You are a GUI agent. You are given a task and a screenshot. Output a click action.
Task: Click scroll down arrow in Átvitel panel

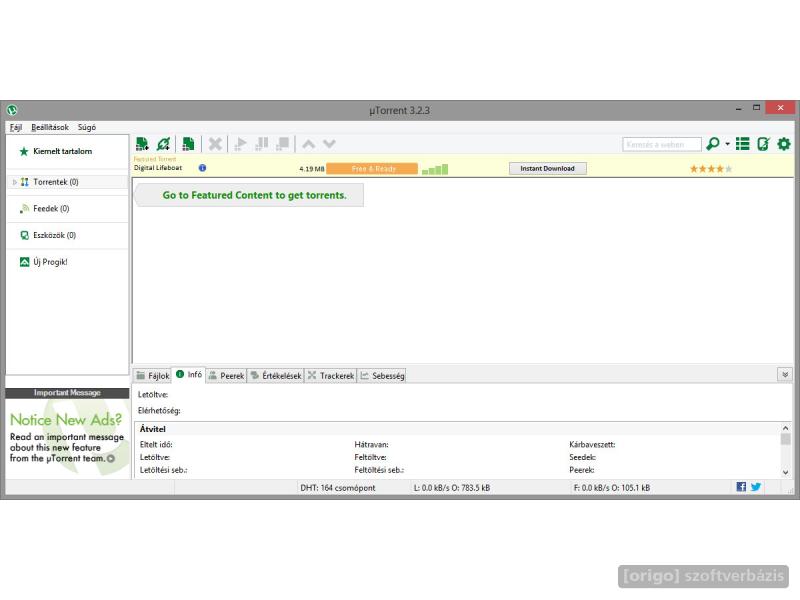pos(785,472)
